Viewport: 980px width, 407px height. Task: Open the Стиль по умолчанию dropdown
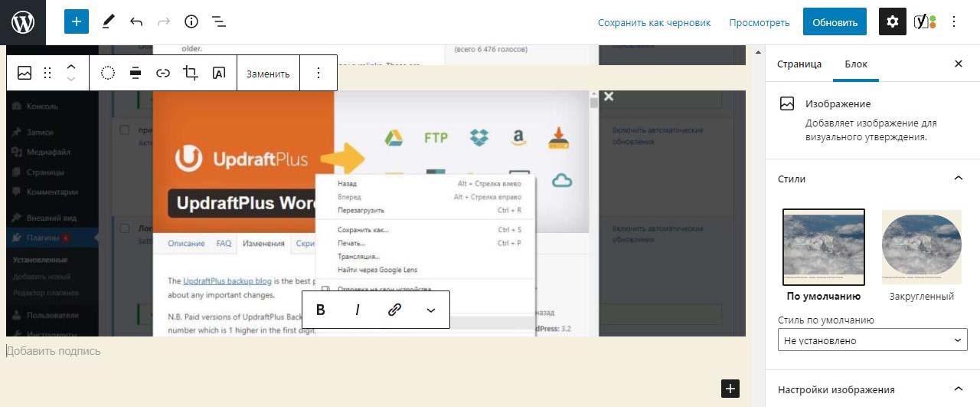click(x=872, y=340)
